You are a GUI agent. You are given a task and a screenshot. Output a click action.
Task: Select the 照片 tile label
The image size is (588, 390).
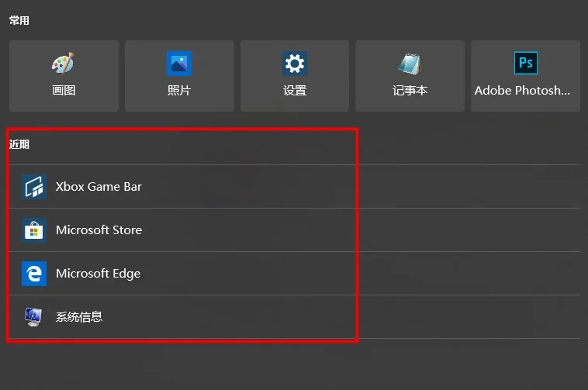pos(179,90)
